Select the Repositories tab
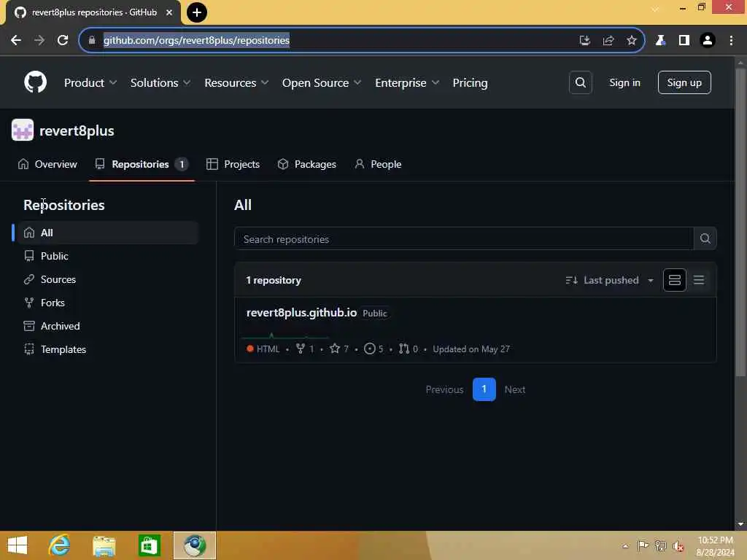The width and height of the screenshot is (747, 560). pos(141,164)
